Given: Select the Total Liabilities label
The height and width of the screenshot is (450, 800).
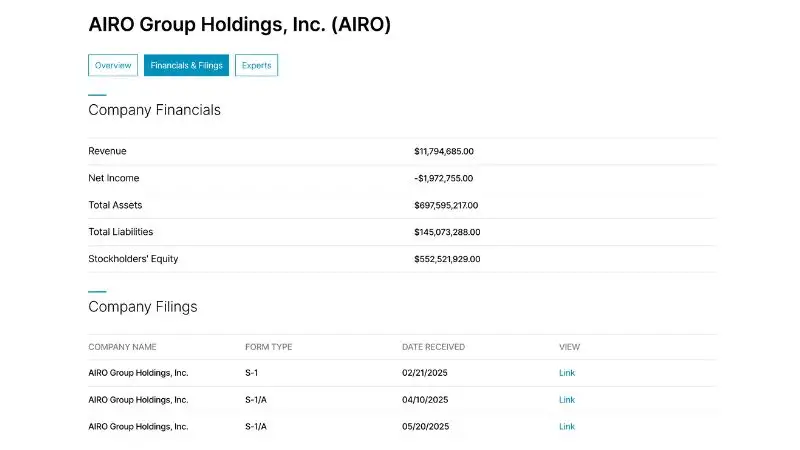Looking at the screenshot, I should click(x=120, y=232).
